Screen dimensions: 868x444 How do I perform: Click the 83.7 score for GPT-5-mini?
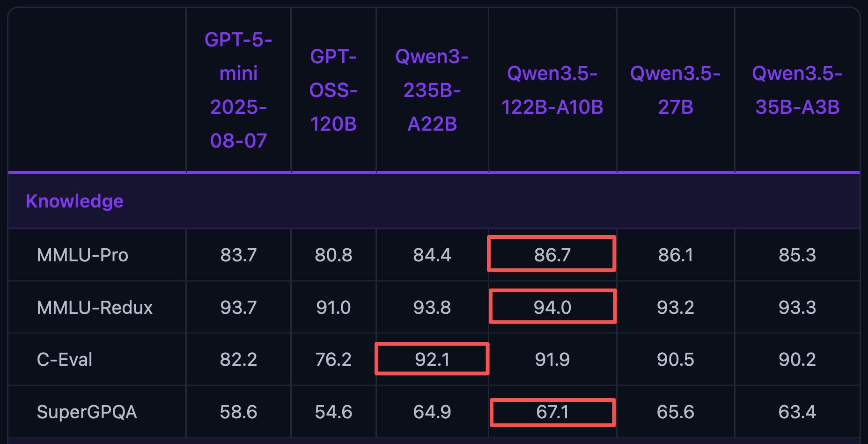point(238,255)
